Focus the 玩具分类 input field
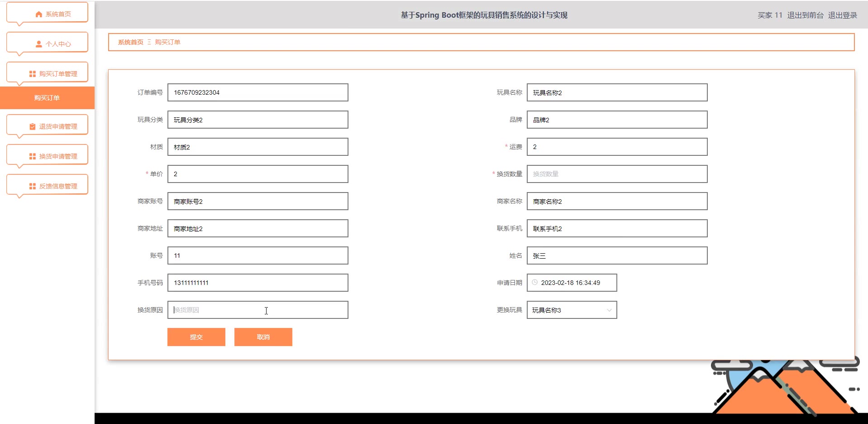Image resolution: width=868 pixels, height=424 pixels. click(258, 120)
